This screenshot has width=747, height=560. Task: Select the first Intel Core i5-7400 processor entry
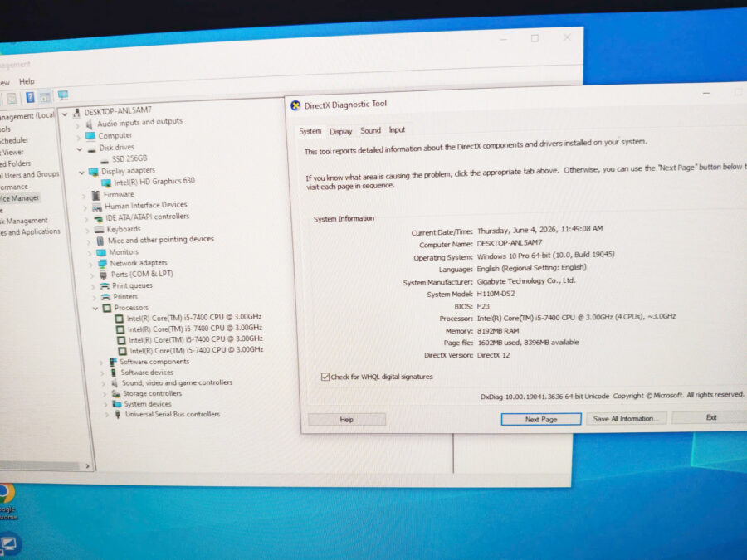194,318
